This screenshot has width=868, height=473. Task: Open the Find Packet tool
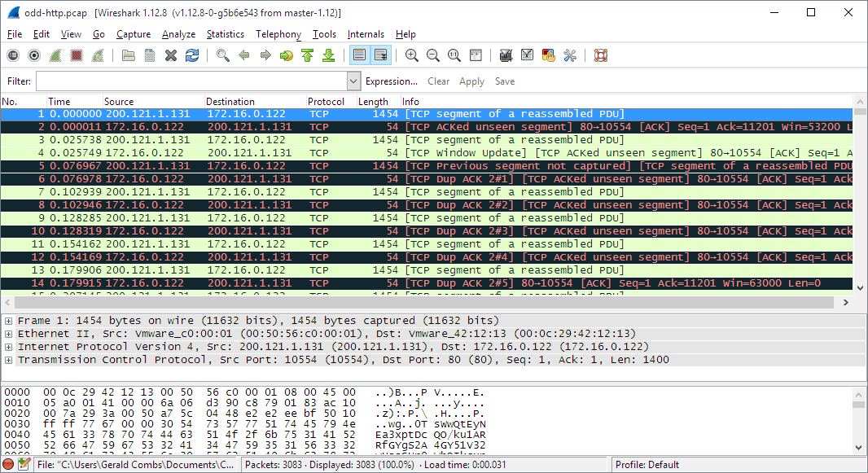pos(221,55)
